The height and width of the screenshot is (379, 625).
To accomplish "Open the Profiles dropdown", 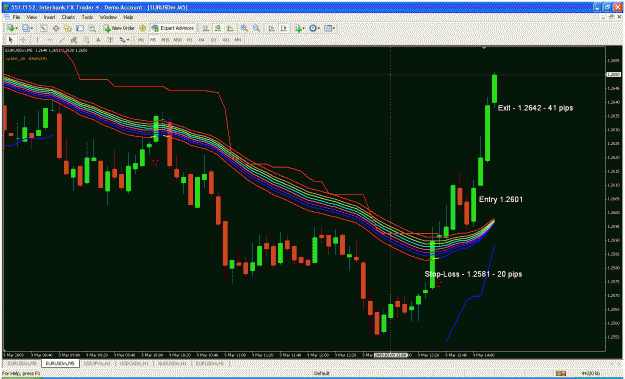I will [28, 28].
